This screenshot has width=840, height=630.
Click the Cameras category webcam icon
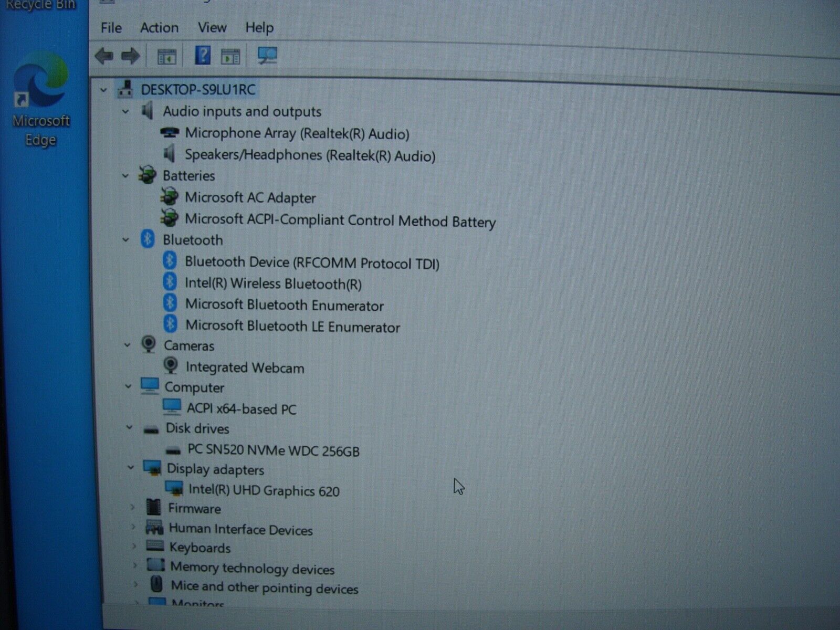point(149,345)
